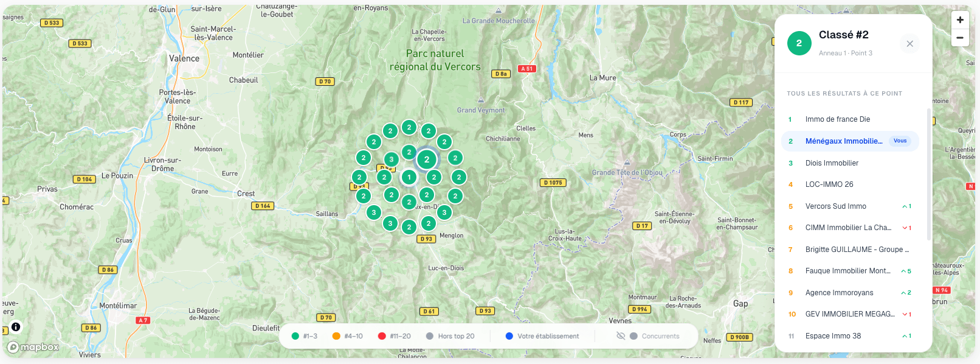Select the rank 1 marker on map
This screenshot has height=364, width=980.
tap(409, 178)
